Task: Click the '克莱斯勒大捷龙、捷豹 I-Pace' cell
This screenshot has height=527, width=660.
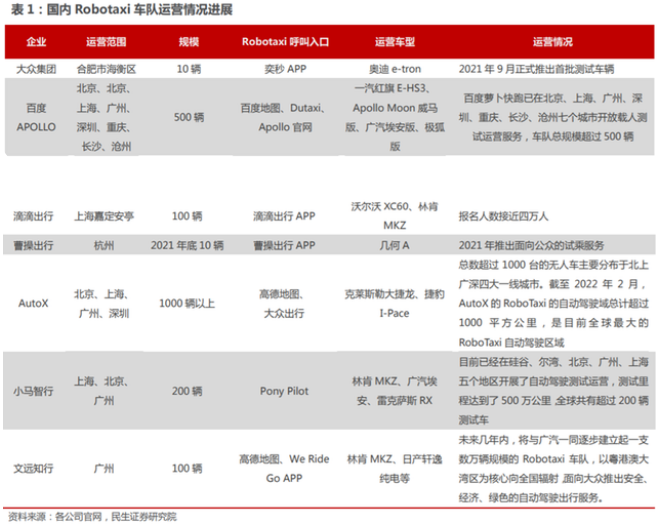Action: [394, 303]
